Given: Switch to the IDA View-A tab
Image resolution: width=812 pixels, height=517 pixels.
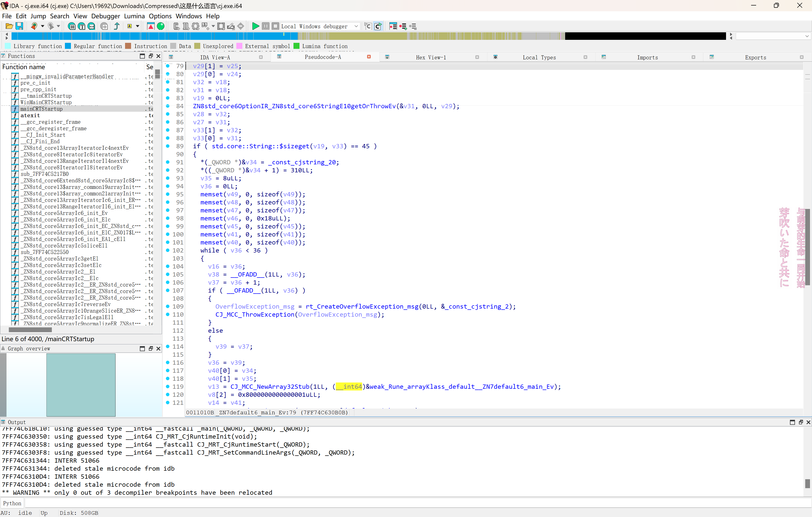Looking at the screenshot, I should tap(215, 57).
